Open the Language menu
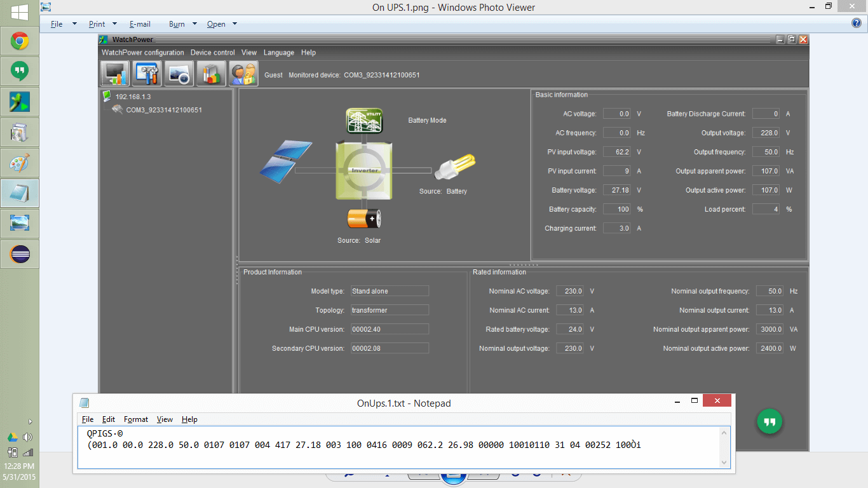868x488 pixels. (x=279, y=53)
